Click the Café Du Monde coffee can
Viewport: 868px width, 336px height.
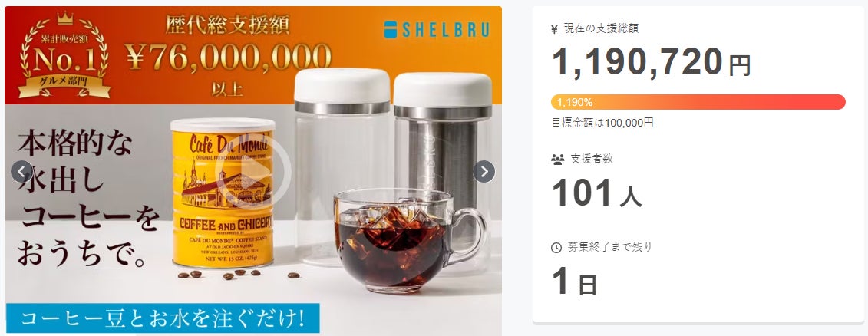click(223, 193)
